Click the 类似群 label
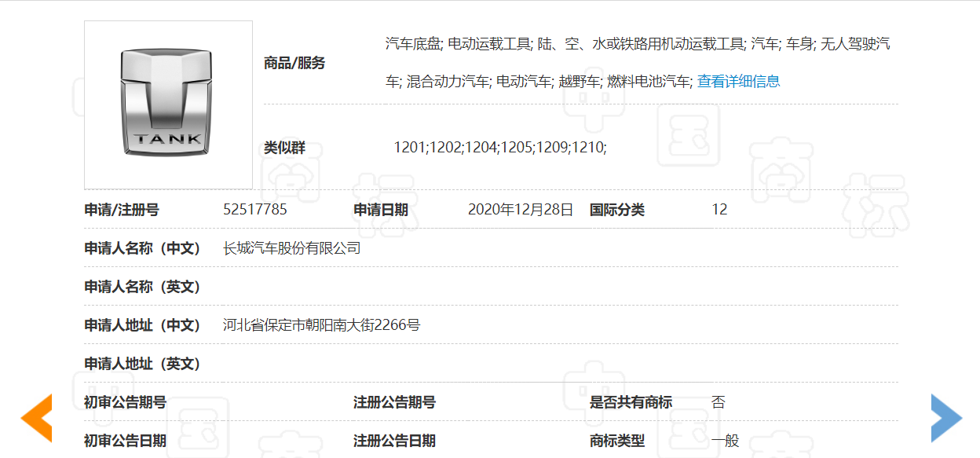Image resolution: width=980 pixels, height=458 pixels. 284,147
